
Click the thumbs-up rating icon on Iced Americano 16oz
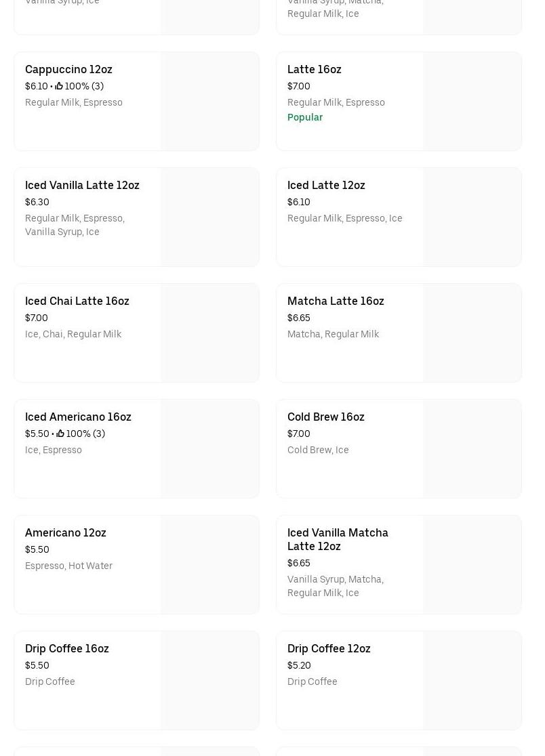60,434
